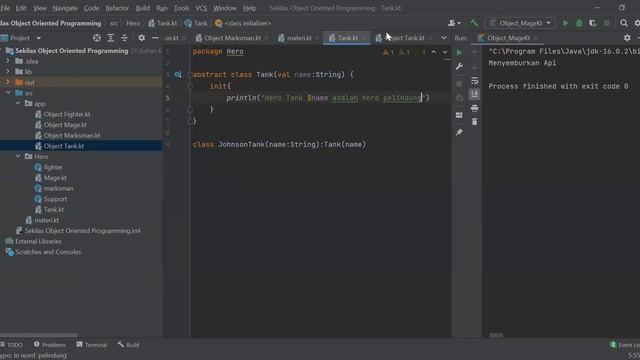The height and width of the screenshot is (360, 640).
Task: Hide the Project tool window
Action: click(155, 38)
